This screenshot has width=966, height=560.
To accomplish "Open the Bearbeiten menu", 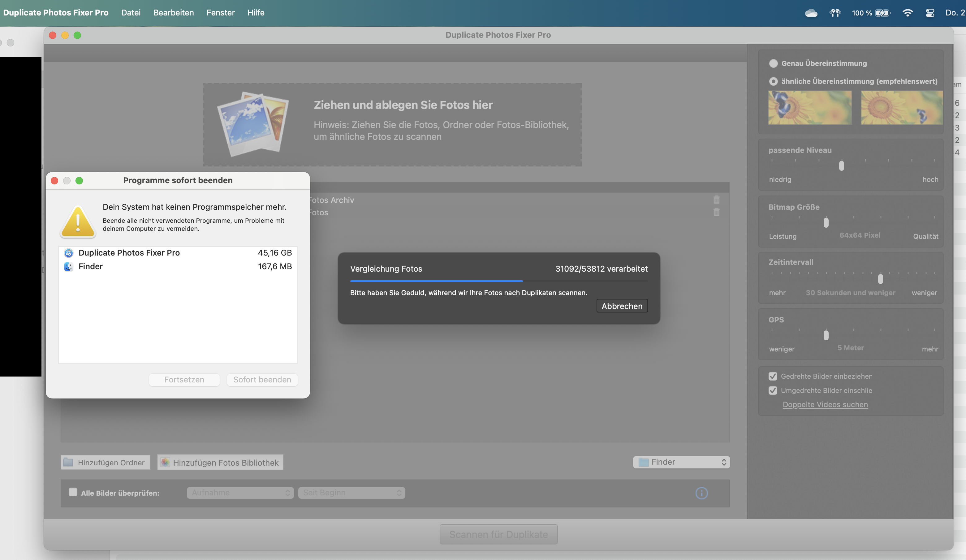I will pyautogui.click(x=173, y=13).
